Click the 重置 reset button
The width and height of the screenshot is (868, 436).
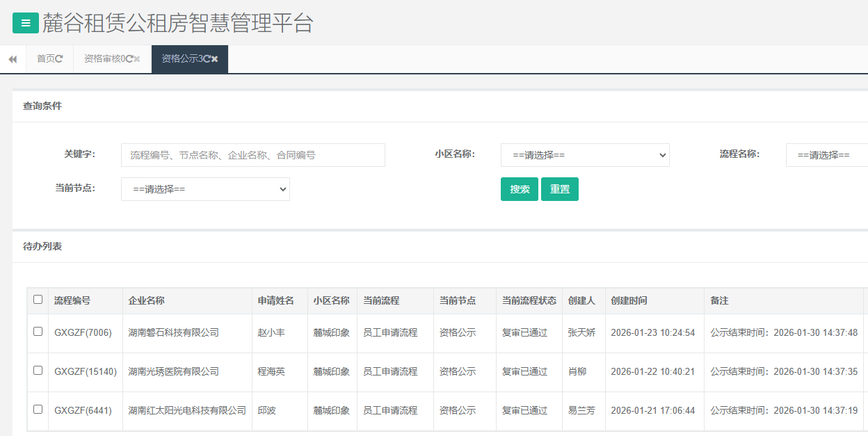pos(559,188)
